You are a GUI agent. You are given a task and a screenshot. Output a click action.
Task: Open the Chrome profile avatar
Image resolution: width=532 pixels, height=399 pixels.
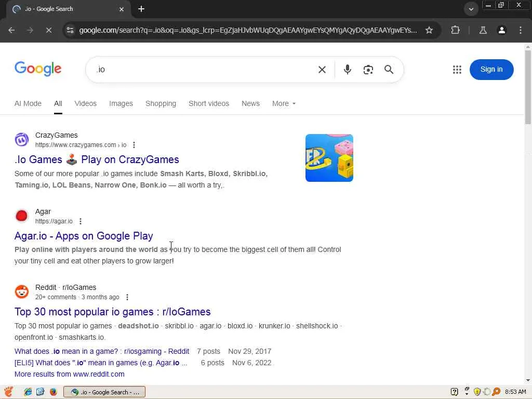click(501, 30)
